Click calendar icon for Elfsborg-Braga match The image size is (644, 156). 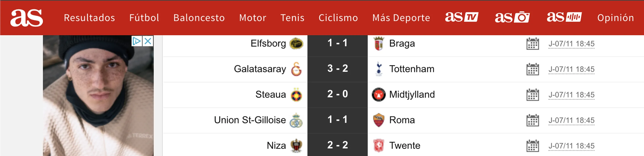[x=532, y=44]
